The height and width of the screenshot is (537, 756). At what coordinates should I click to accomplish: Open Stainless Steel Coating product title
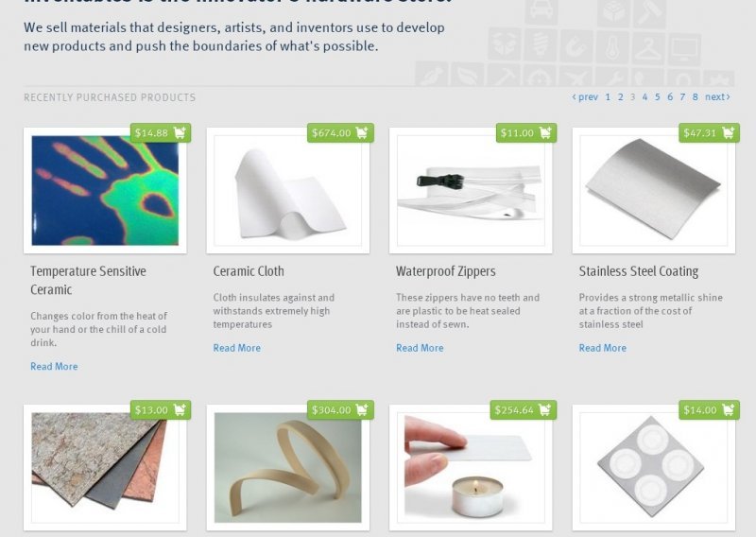[639, 271]
